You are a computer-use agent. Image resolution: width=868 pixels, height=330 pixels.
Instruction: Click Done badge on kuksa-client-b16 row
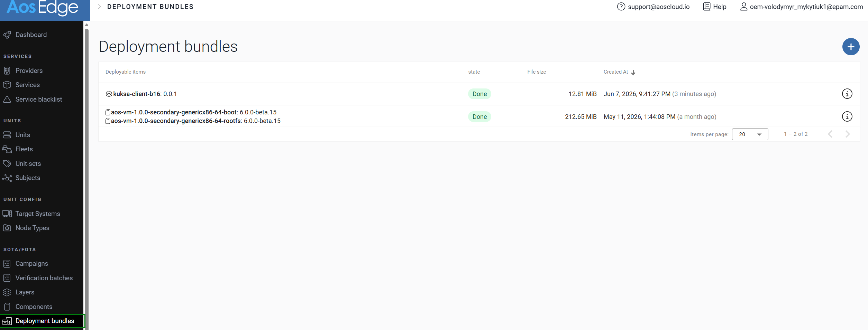(x=479, y=94)
